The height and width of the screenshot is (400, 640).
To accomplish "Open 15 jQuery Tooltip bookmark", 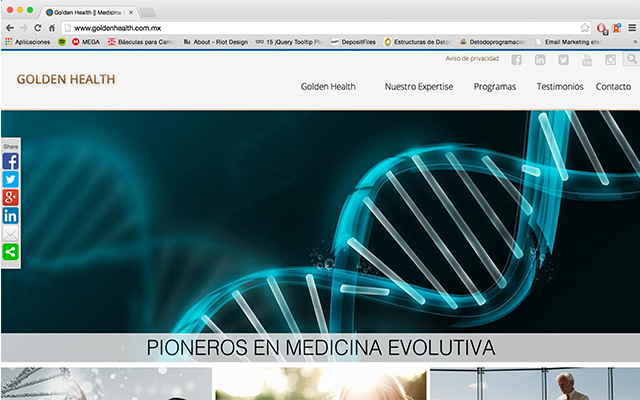I will coord(289,42).
